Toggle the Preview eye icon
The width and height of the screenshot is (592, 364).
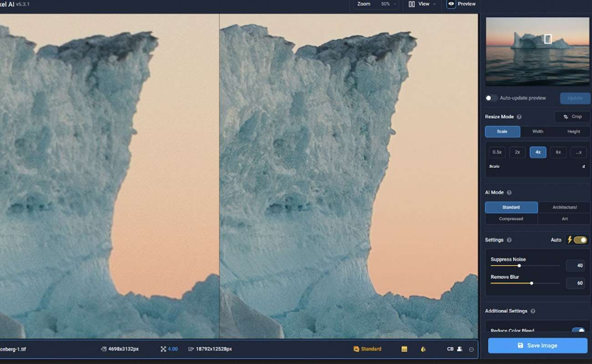pyautogui.click(x=451, y=4)
